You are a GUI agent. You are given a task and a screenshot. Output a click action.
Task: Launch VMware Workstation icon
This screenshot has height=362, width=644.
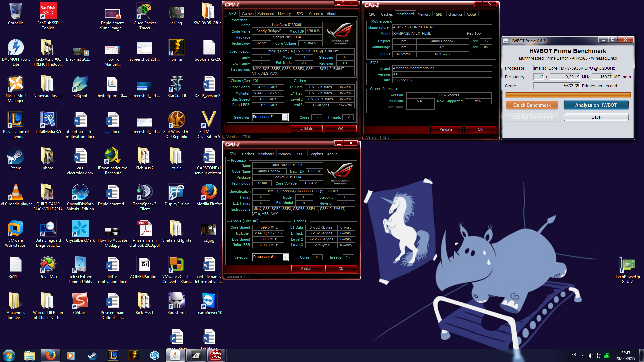(x=16, y=233)
